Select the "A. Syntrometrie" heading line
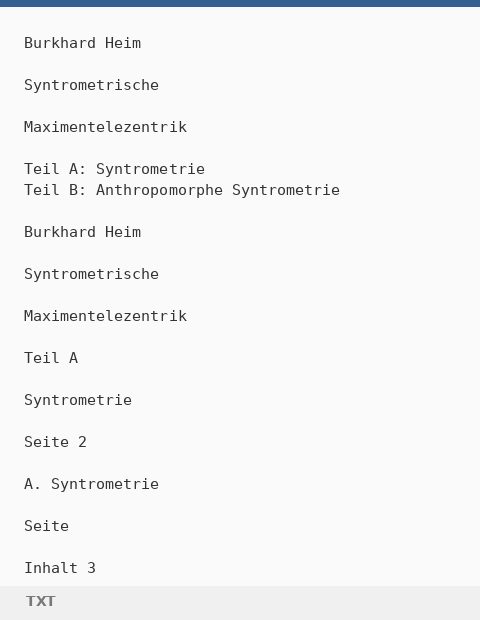 pos(91,484)
